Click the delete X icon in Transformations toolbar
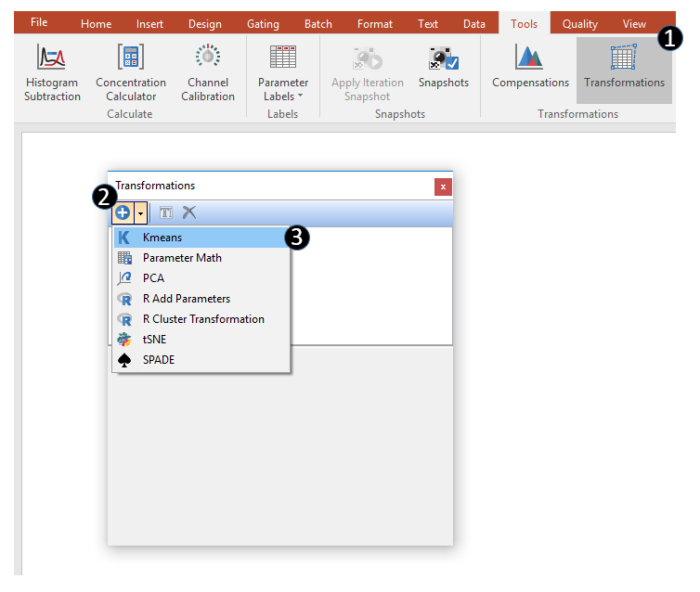The width and height of the screenshot is (700, 592). 189,212
